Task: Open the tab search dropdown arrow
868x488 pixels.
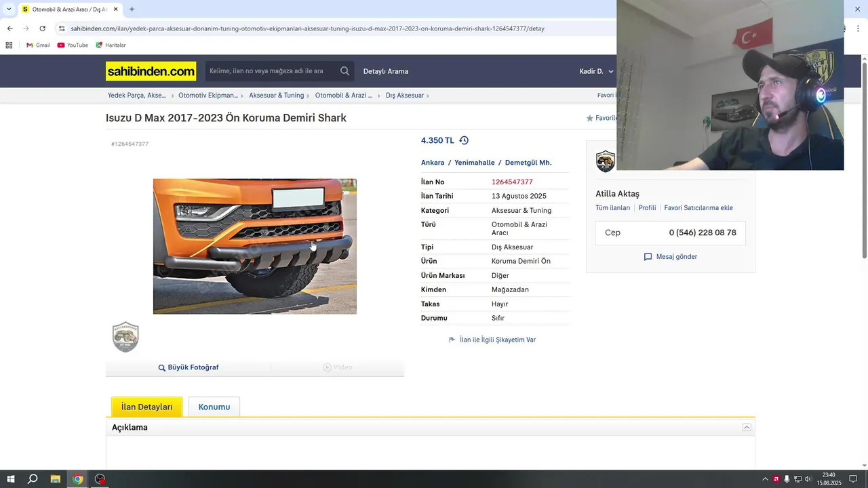Action: coord(9,9)
